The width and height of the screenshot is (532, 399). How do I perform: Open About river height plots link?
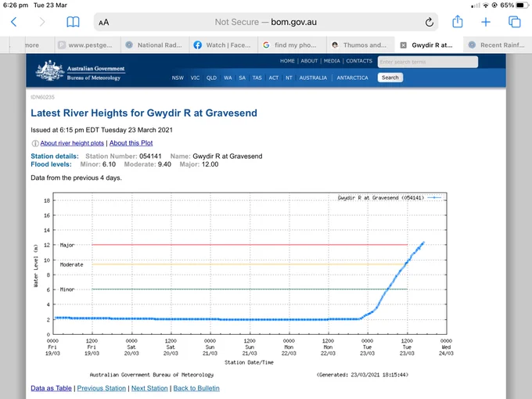72,143
